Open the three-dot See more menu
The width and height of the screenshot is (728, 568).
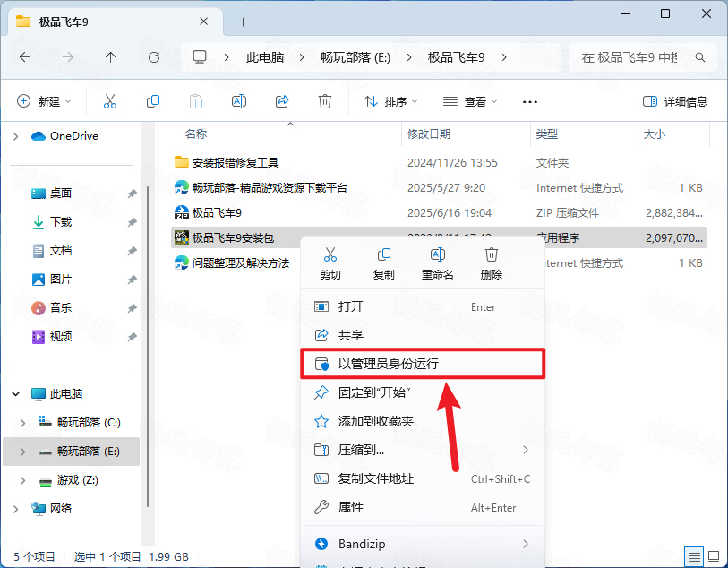(x=530, y=102)
